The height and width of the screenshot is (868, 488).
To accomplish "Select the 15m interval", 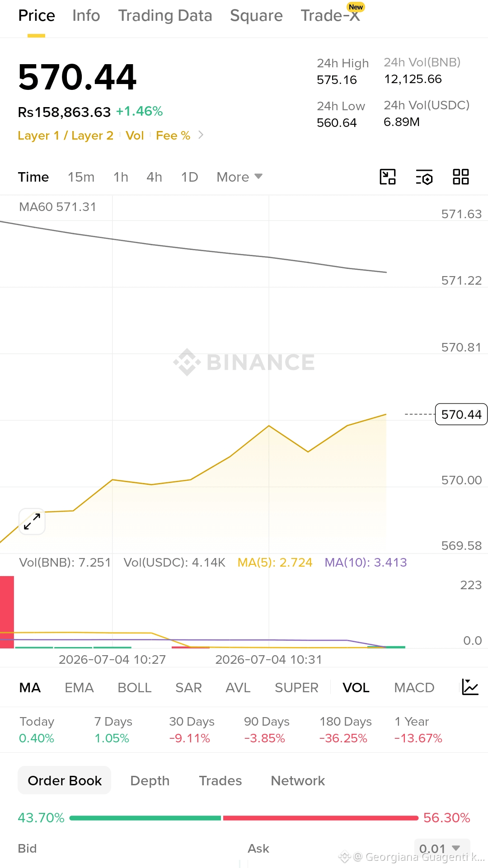I will pyautogui.click(x=81, y=177).
